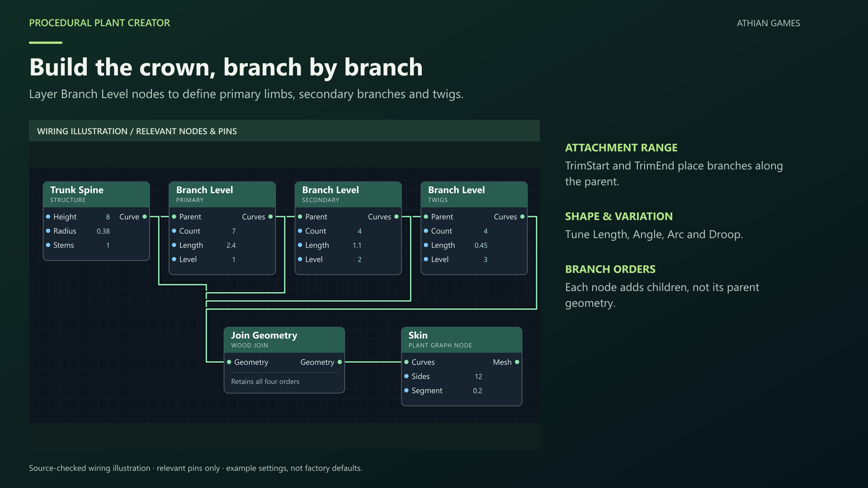Screen dimensions: 868x488
Task: Click Count value 7 on Primary Branch Level
Action: [234, 231]
